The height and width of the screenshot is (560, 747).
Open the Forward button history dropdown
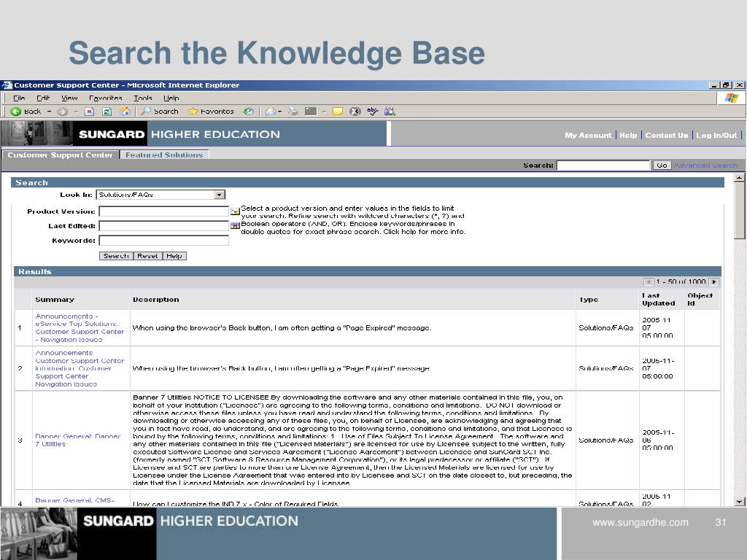point(76,112)
